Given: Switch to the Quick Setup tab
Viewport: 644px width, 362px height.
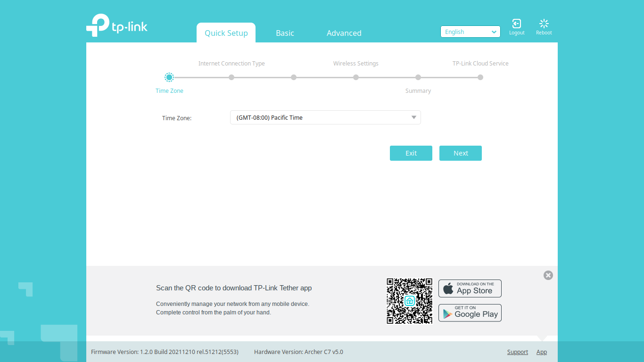Looking at the screenshot, I should click(226, 33).
